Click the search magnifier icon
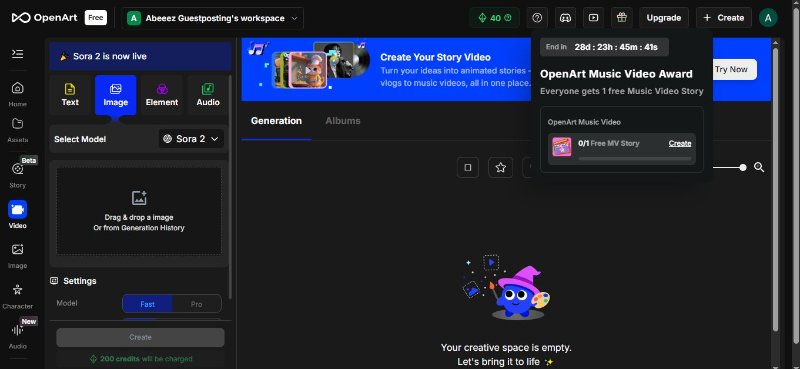The width and height of the screenshot is (800, 369). pos(759,167)
